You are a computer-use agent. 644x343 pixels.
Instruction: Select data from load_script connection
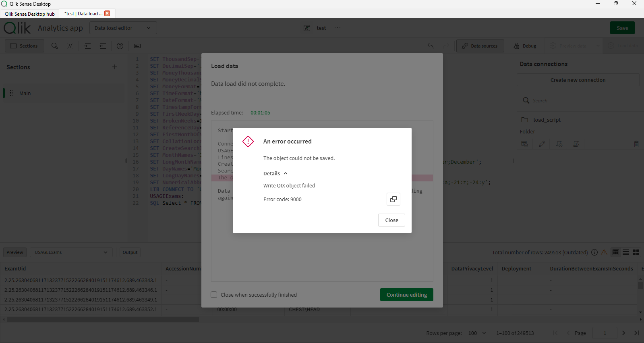pos(524,144)
